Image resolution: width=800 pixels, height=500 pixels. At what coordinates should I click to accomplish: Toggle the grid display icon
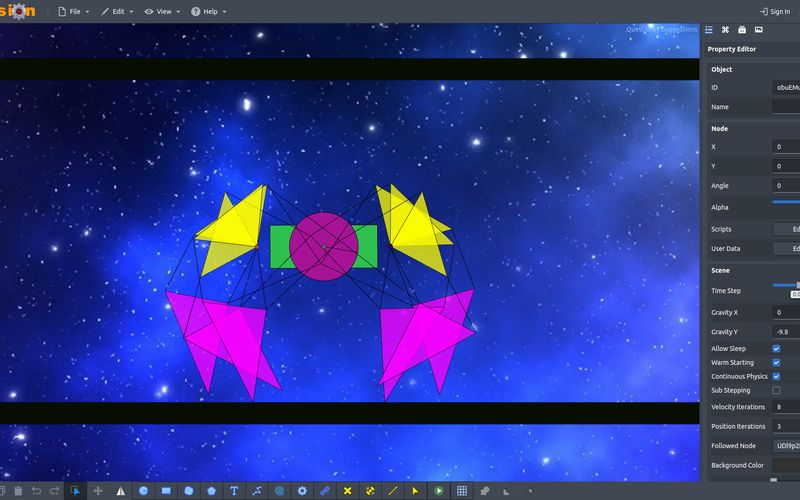click(x=462, y=491)
